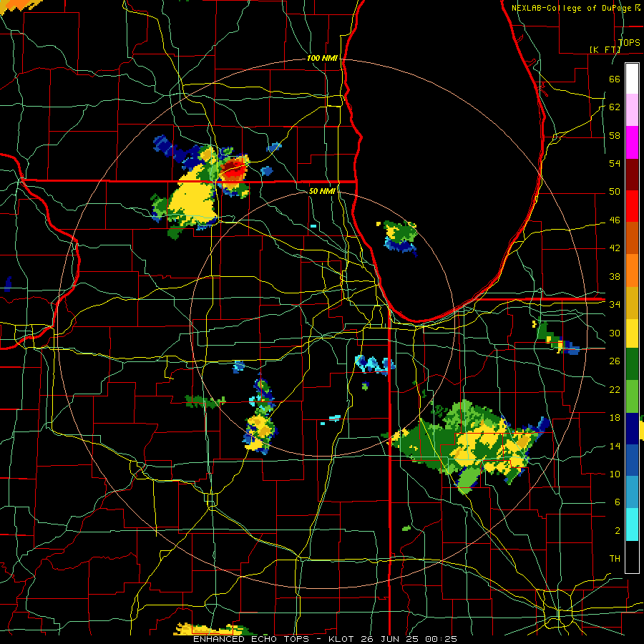Select the light green legend swatch
Image resolution: width=644 pixels, height=644 pixels.
coord(632,396)
